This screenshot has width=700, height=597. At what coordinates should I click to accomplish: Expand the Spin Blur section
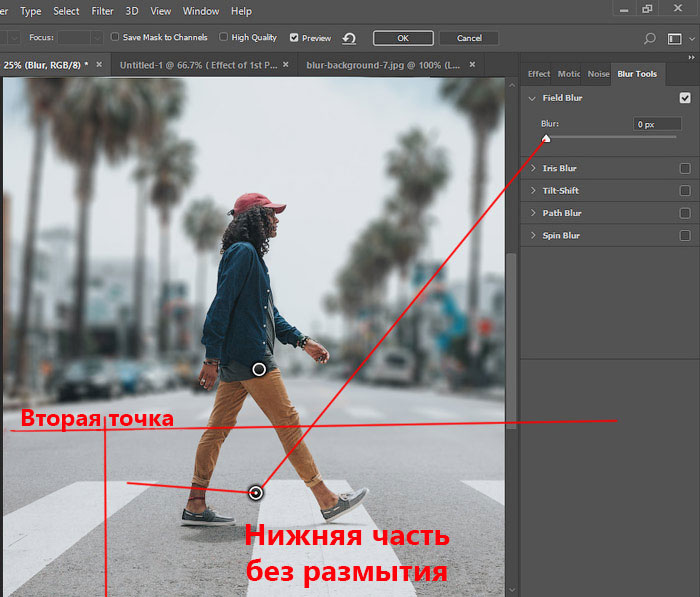pyautogui.click(x=531, y=236)
